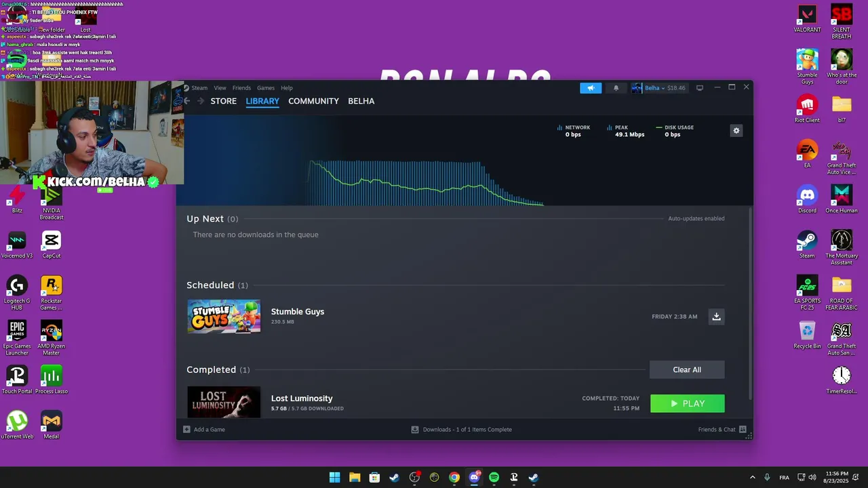Click Downloads 1 of 1 Items Complete
868x488 pixels.
(467, 429)
